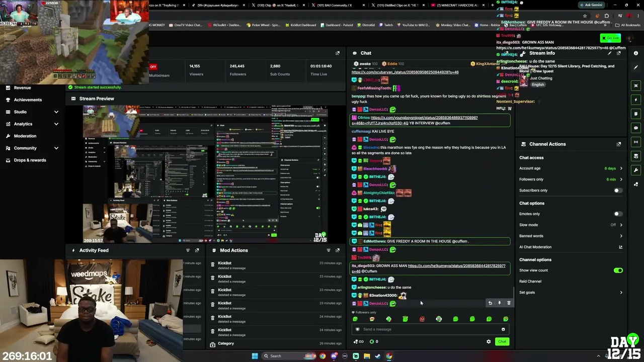Select the English language tag
The height and width of the screenshot is (362, 644).
(538, 85)
